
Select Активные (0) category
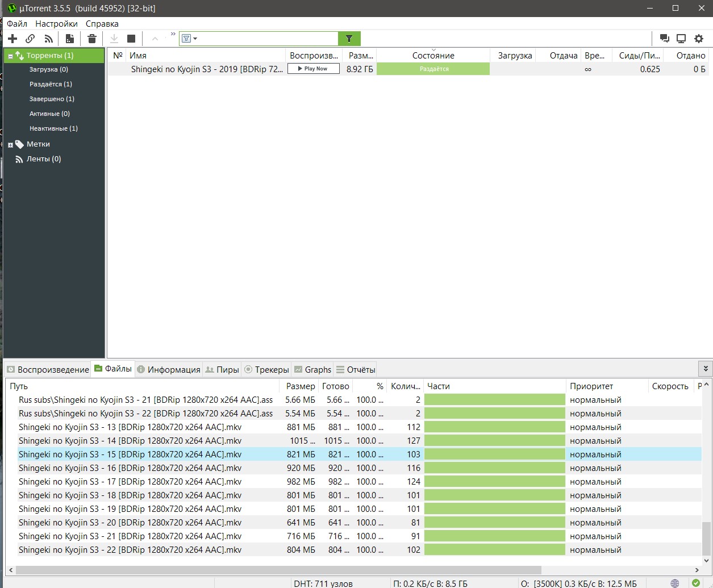(49, 114)
